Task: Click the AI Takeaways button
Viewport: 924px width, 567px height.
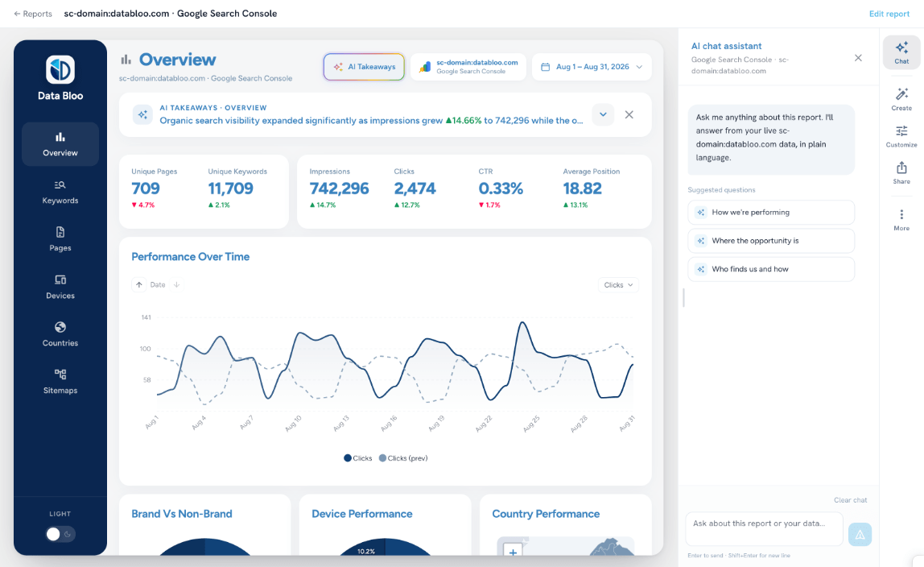Action: [364, 67]
